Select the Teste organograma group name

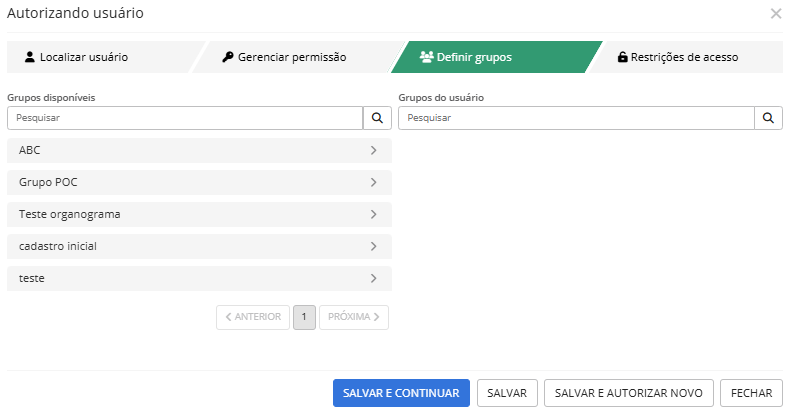click(x=70, y=214)
